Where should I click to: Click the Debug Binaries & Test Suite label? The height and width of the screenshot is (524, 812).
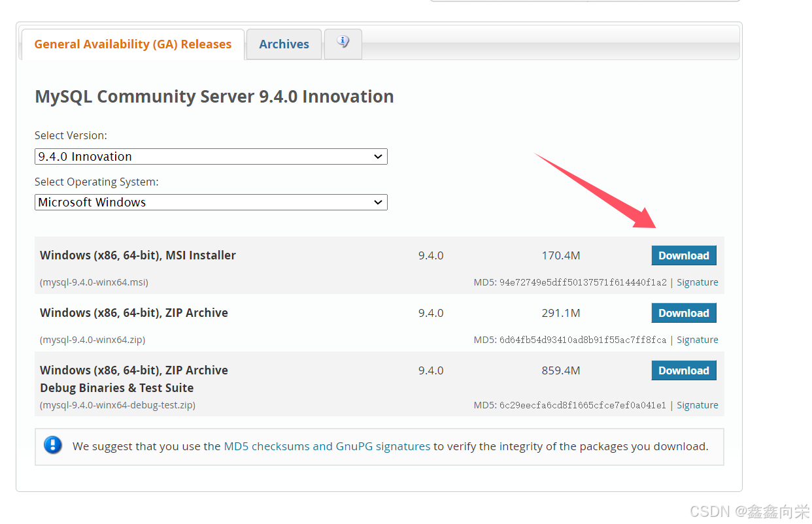[117, 388]
